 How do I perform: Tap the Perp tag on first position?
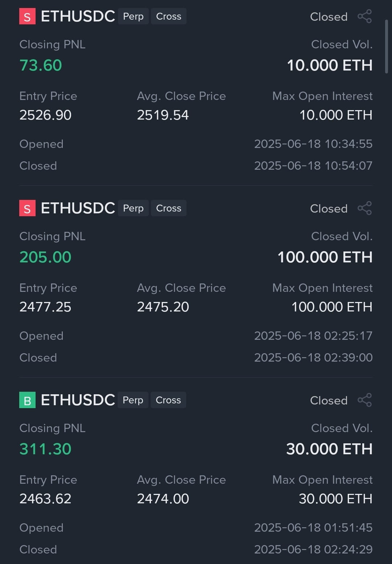133,16
